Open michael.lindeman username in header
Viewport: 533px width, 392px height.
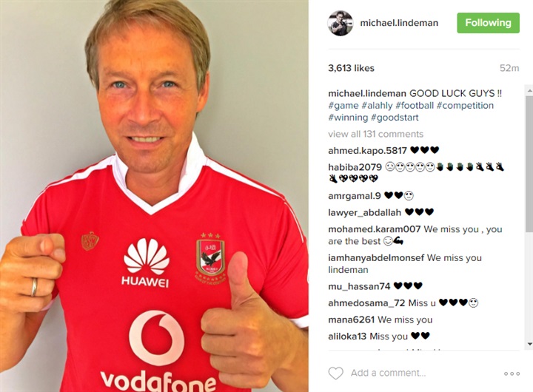click(399, 23)
